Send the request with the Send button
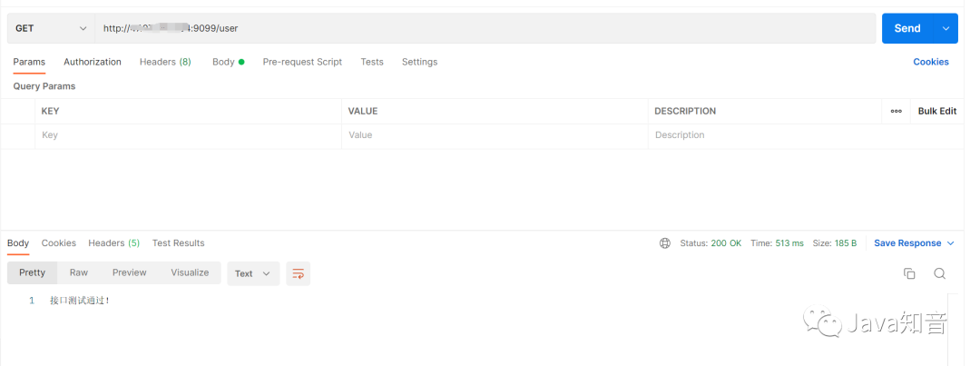Image resolution: width=980 pixels, height=366 pixels. [907, 29]
